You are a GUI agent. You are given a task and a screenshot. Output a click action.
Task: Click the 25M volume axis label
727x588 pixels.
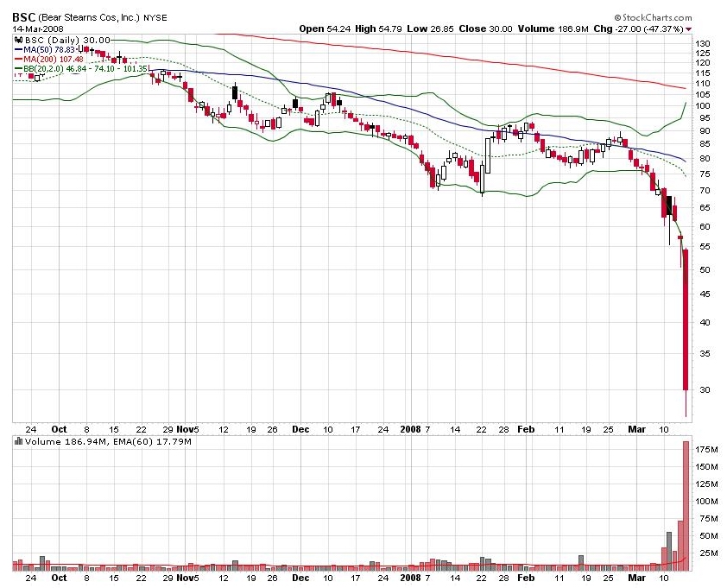pyautogui.click(x=709, y=553)
